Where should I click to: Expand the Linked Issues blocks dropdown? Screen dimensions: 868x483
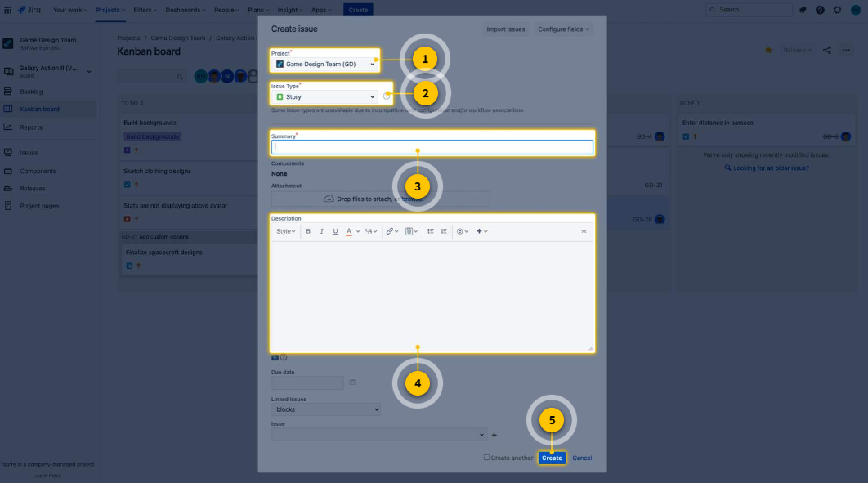326,409
